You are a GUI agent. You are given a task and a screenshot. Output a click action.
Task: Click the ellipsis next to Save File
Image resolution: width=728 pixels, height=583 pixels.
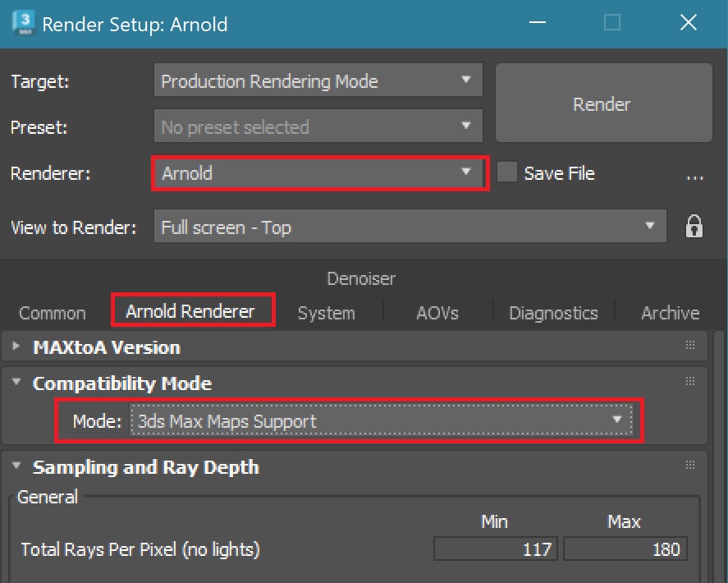tap(695, 175)
